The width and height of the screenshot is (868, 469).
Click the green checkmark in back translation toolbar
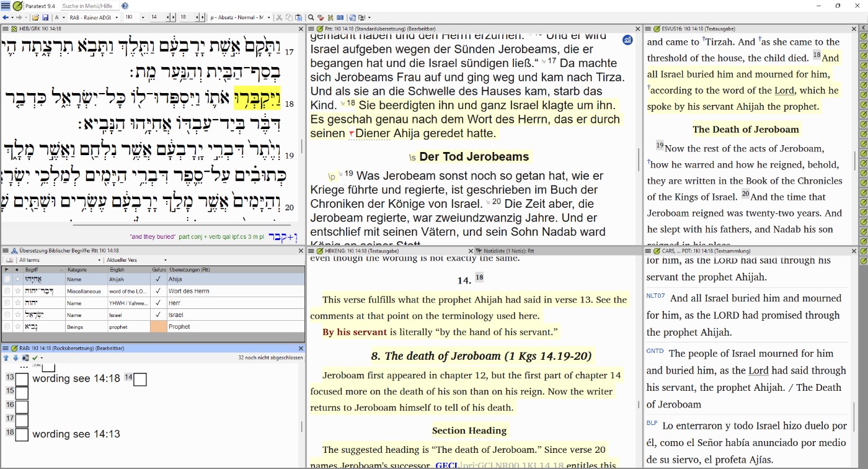35,357
